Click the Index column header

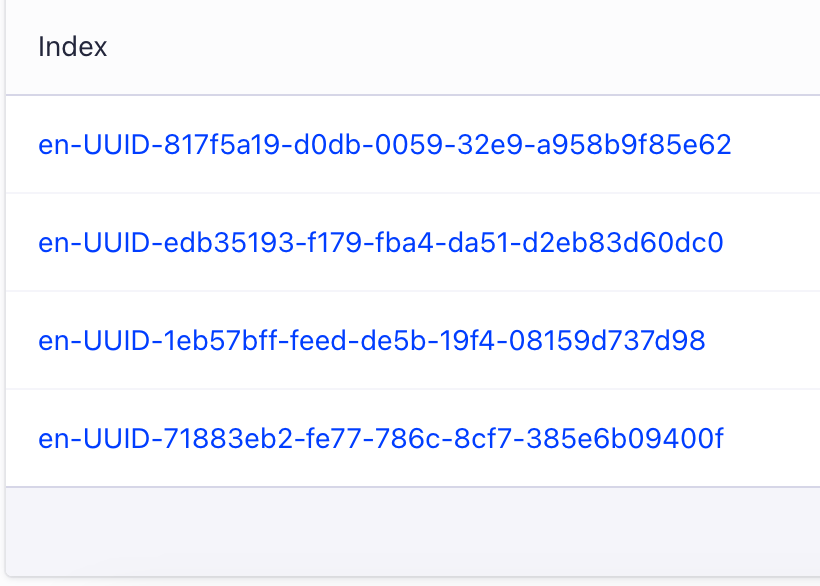73,46
